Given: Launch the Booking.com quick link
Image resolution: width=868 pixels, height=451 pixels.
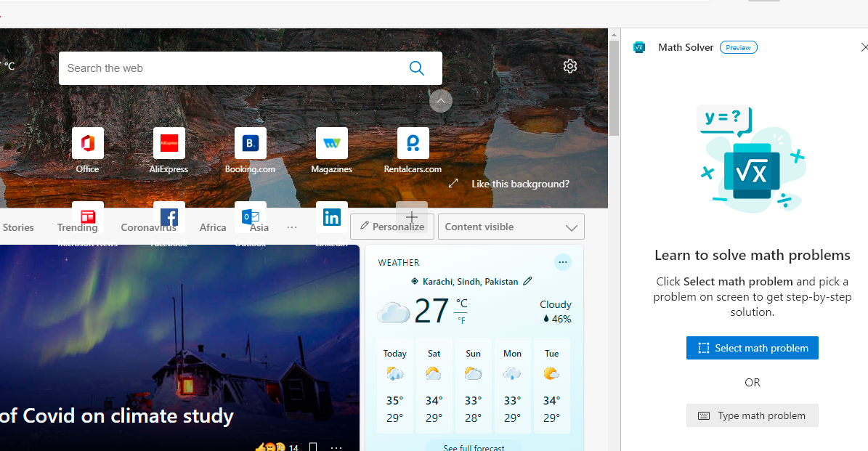Looking at the screenshot, I should [x=250, y=143].
